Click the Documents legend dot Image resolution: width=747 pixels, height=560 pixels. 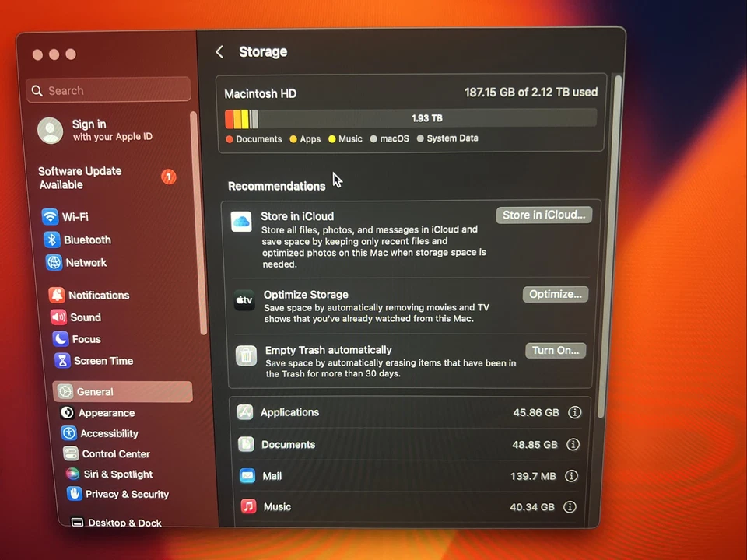click(230, 139)
